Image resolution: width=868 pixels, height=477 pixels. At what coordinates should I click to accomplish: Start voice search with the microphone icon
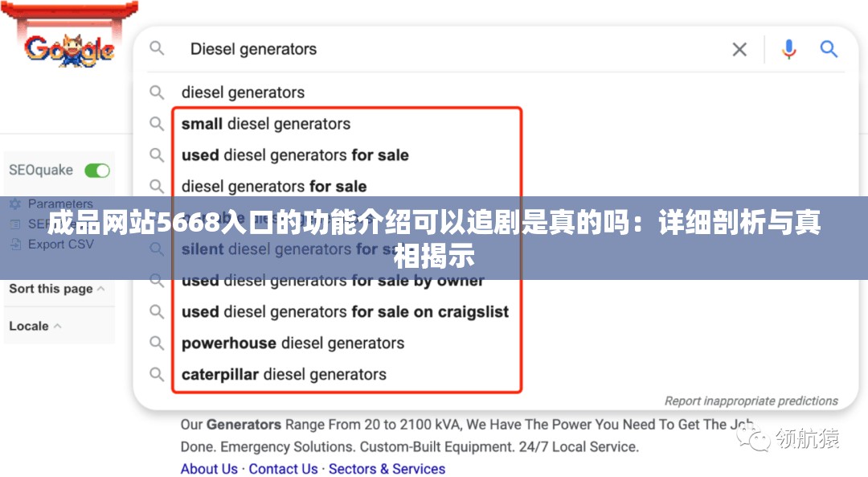click(x=788, y=49)
